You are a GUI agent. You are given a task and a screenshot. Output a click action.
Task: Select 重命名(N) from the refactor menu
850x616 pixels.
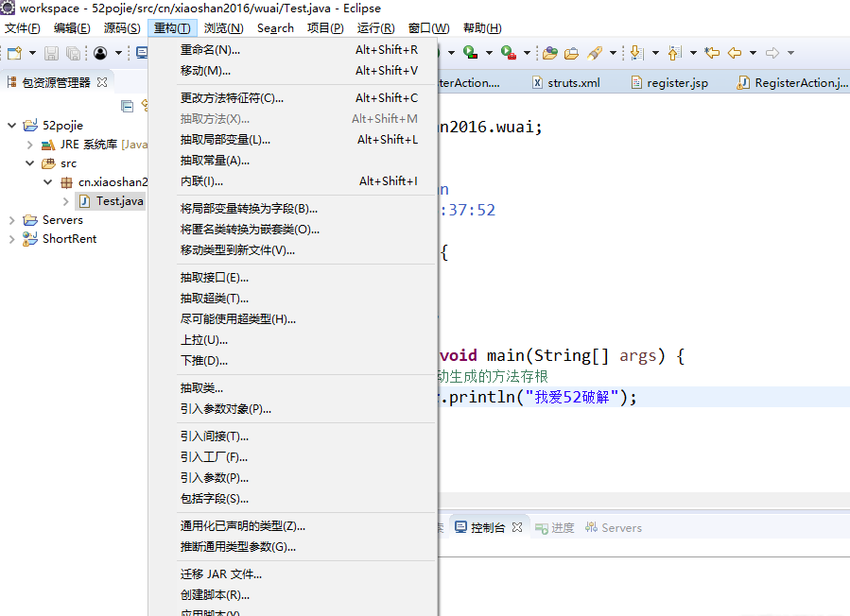pyautogui.click(x=208, y=49)
